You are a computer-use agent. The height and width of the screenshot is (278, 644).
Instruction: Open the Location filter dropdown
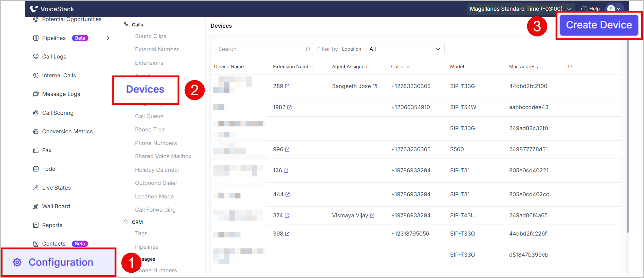click(x=405, y=49)
